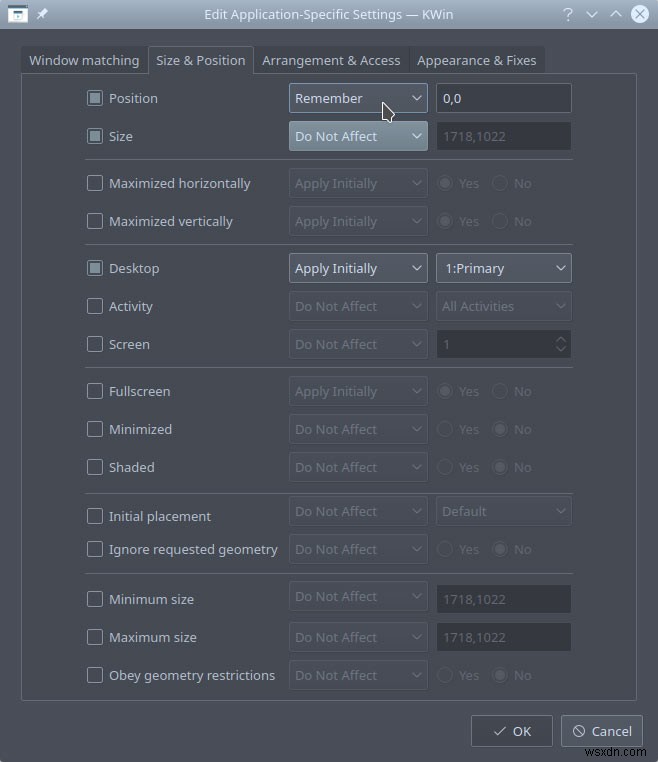The image size is (658, 762).
Task: Open the 1:Primary desktop selection dropdown
Action: [503, 268]
